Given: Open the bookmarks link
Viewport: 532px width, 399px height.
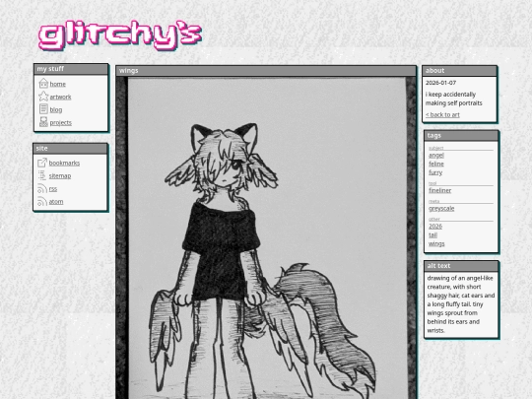Looking at the screenshot, I should [64, 163].
